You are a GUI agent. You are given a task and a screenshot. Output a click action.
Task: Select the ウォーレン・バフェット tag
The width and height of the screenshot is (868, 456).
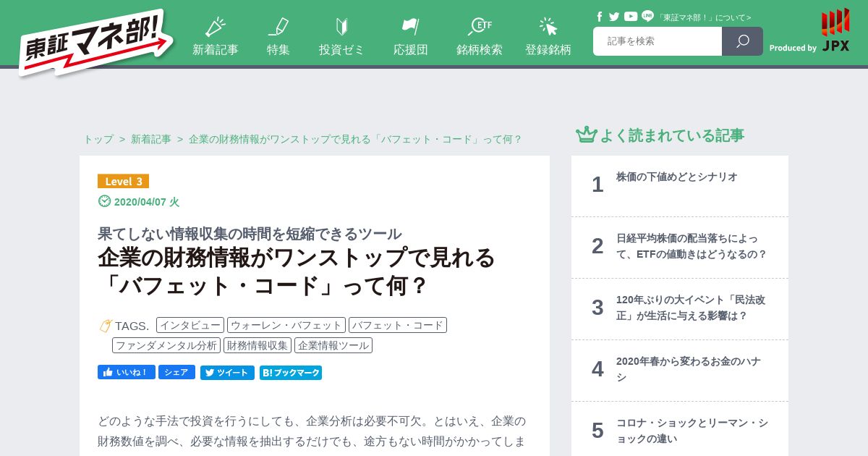tap(286, 325)
